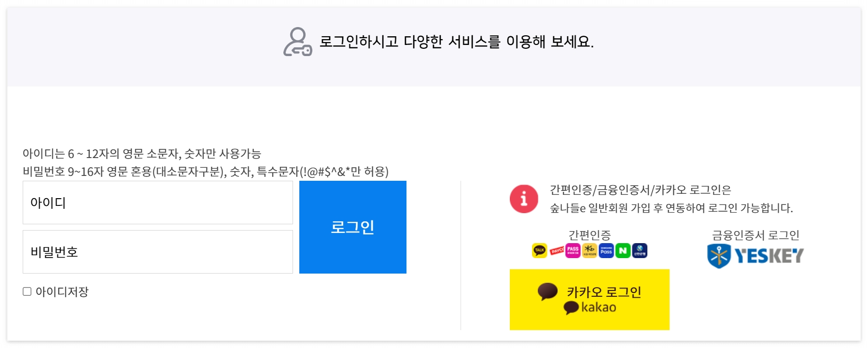The width and height of the screenshot is (868, 348).
Task: Select the KakaoTalk simple authentication icon
Action: tap(540, 251)
